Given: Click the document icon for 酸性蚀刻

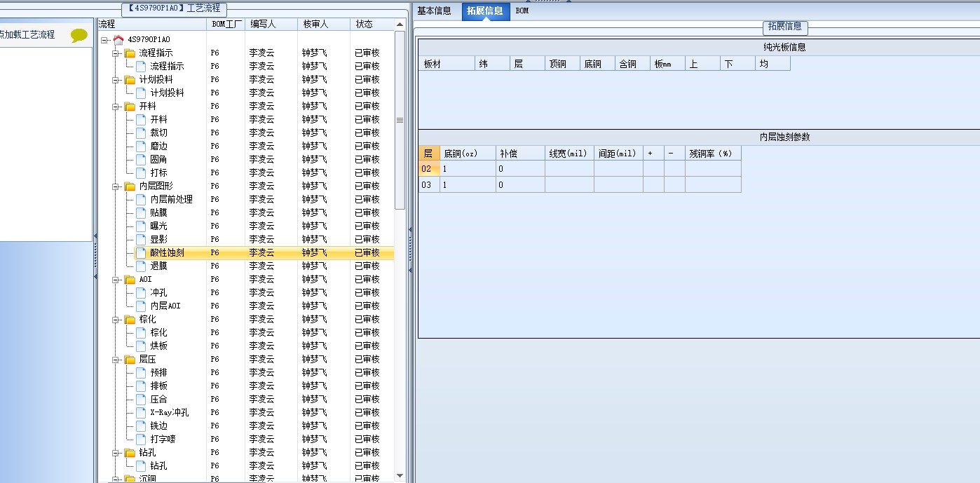Looking at the screenshot, I should 141,252.
